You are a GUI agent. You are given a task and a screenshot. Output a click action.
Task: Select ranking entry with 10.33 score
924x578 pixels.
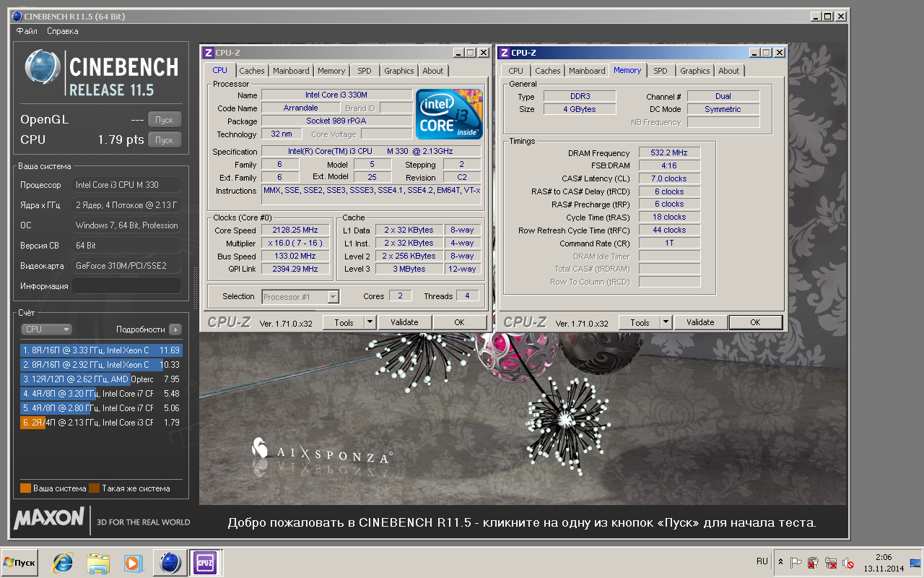point(101,364)
